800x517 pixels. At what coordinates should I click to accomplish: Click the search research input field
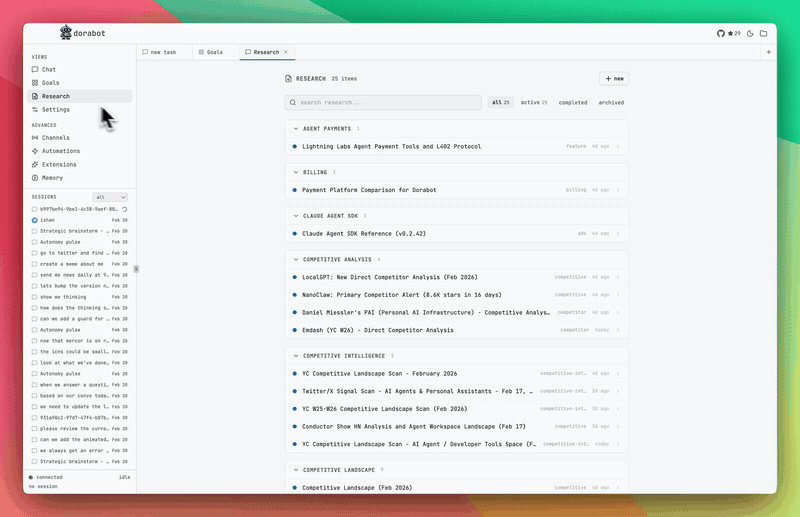pyautogui.click(x=383, y=103)
